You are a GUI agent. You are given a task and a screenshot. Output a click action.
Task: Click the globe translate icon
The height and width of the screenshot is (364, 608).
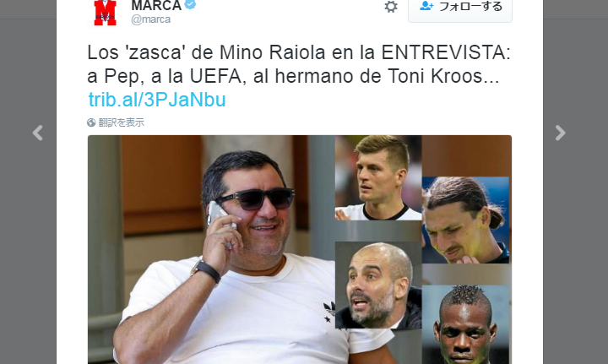(x=91, y=122)
